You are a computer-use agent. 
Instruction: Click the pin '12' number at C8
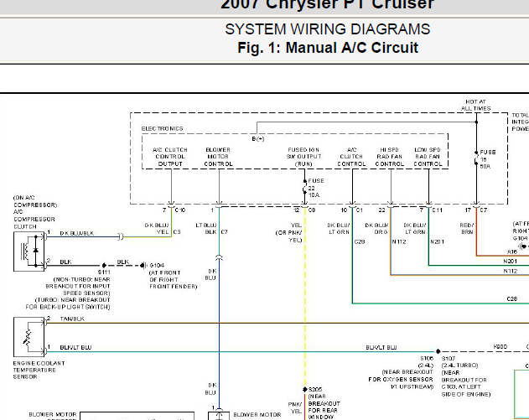tap(296, 210)
